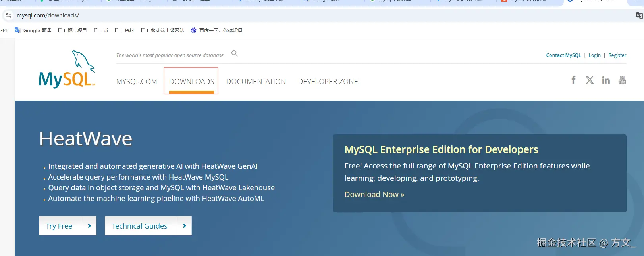This screenshot has width=644, height=256.
Task: Click the HeatWave heading text
Action: (x=86, y=139)
